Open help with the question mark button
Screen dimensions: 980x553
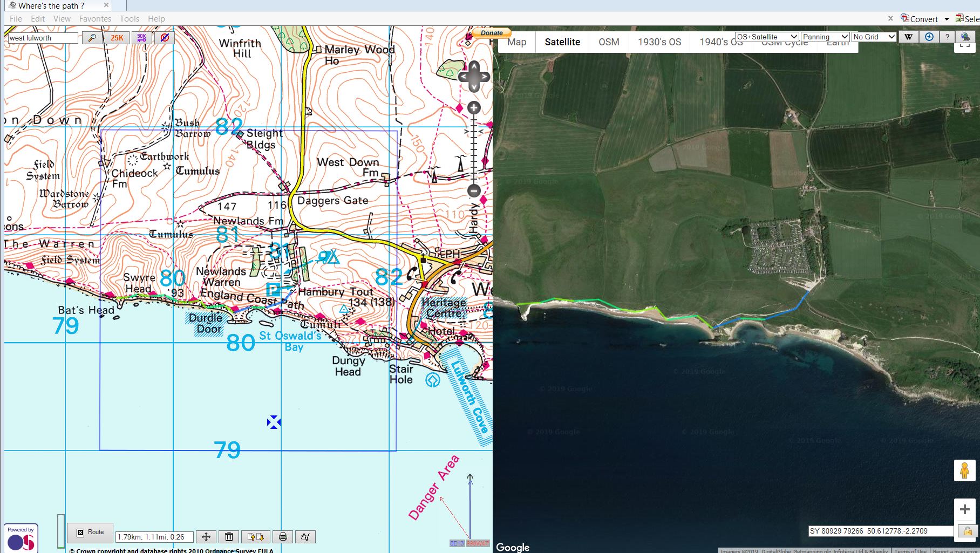948,36
